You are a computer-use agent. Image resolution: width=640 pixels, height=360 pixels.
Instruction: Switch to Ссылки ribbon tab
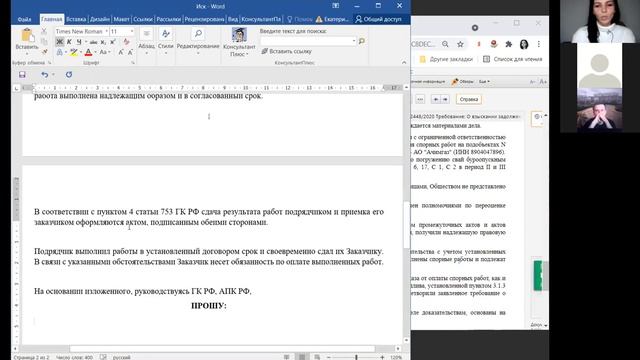143,19
